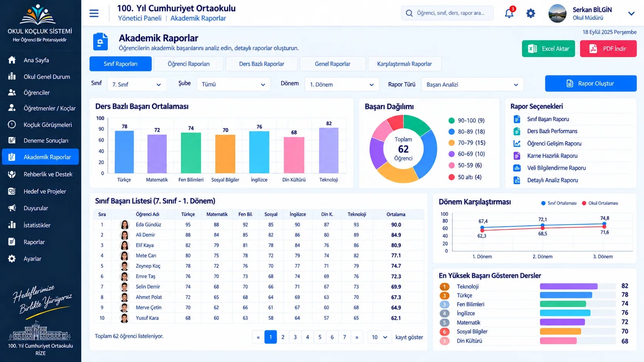Image resolution: width=644 pixels, height=362 pixels.
Task: Open the Sınıf Başarı Raporu link
Action: click(548, 119)
